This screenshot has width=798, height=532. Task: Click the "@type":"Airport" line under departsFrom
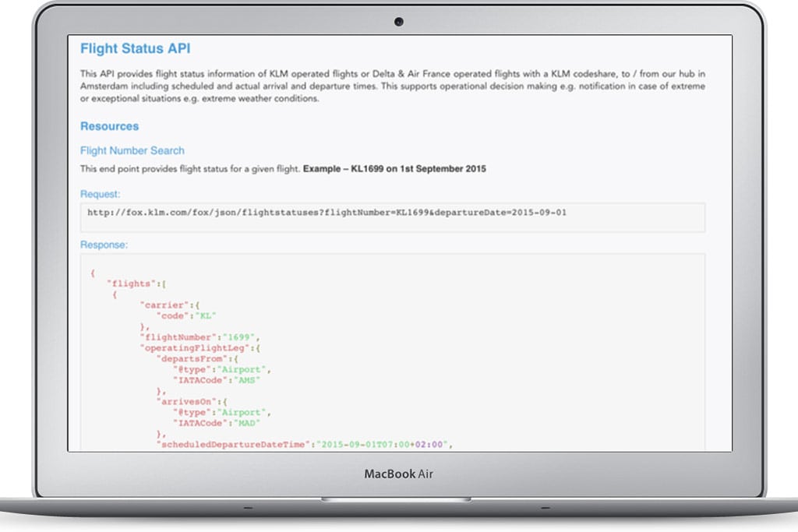point(222,370)
